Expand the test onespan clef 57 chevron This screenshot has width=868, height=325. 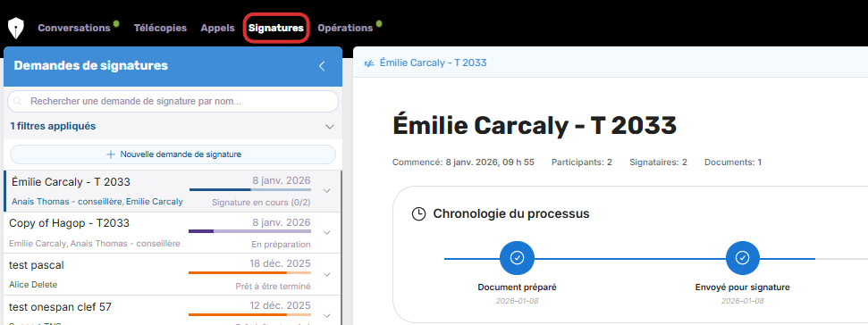pos(326,316)
